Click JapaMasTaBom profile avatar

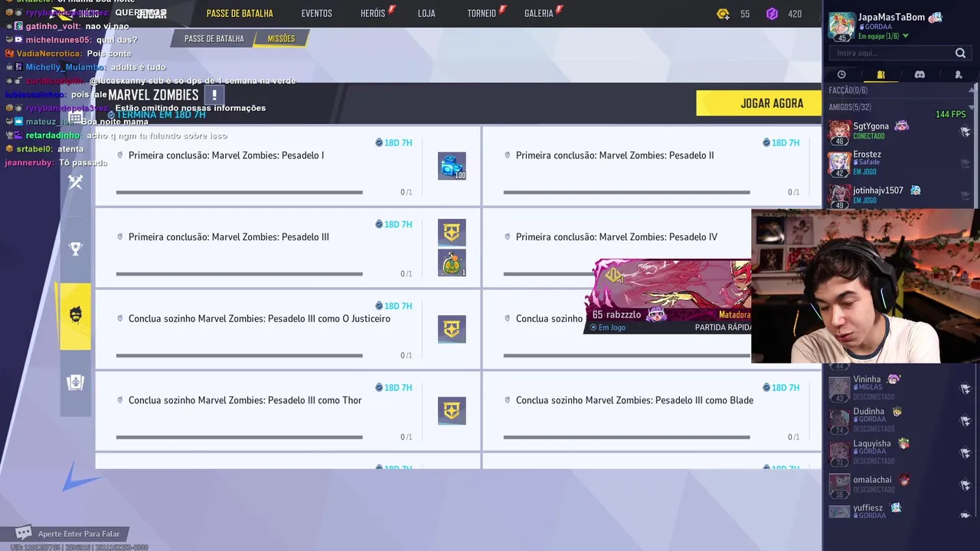(842, 27)
